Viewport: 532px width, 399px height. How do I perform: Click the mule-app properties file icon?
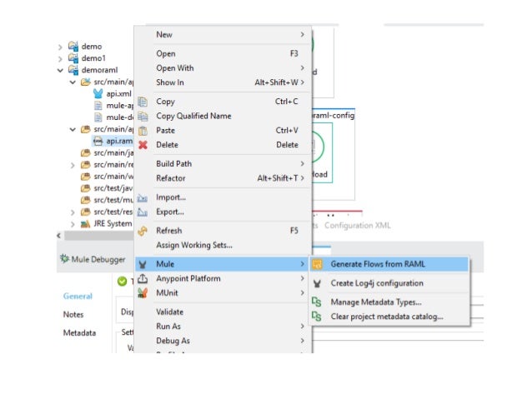tap(98, 106)
